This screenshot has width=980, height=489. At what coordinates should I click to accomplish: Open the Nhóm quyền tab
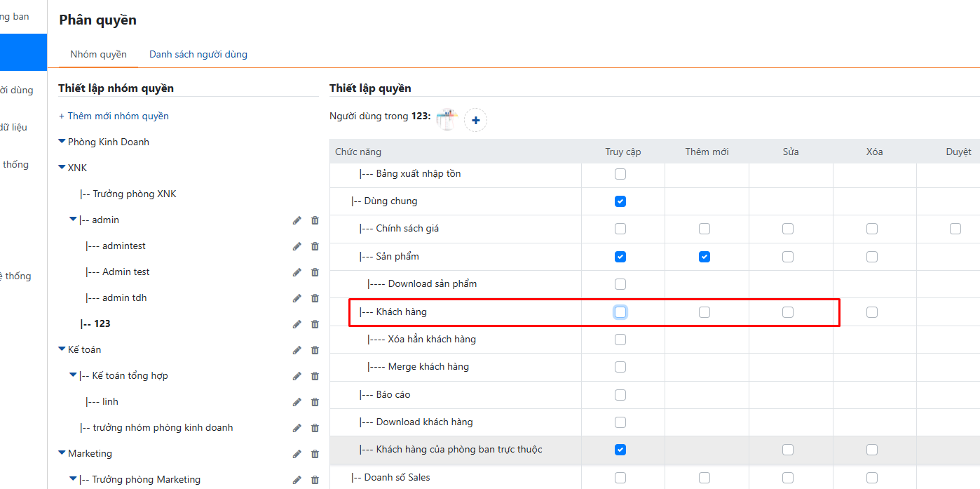[98, 54]
